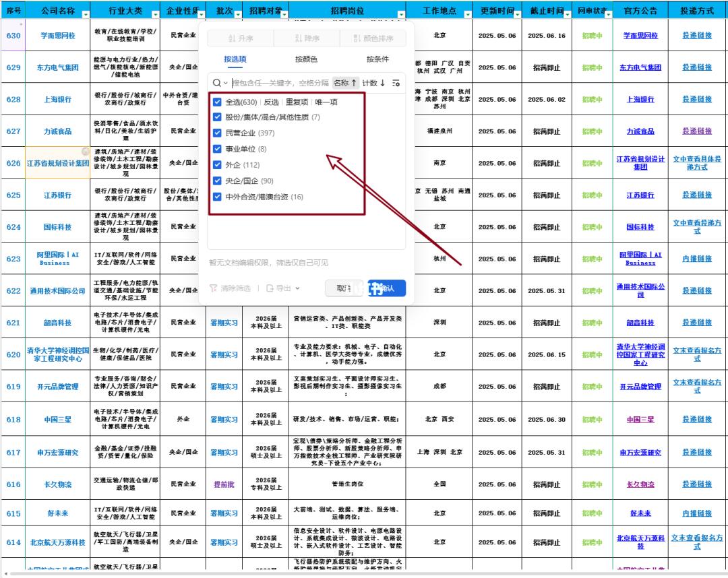Sort filter items by 计数 descending
This screenshot has width=728, height=578.
tap(373, 83)
